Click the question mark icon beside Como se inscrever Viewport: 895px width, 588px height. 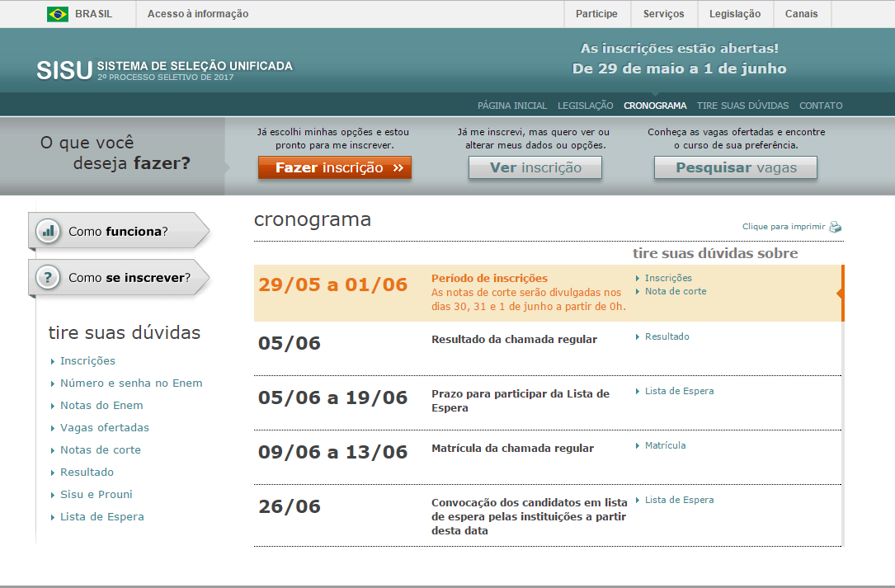pos(49,278)
